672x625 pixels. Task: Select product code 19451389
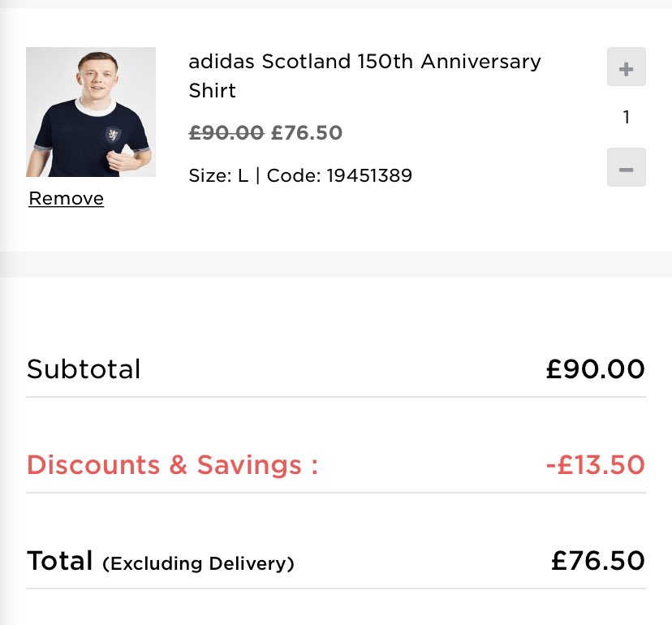coord(368,175)
